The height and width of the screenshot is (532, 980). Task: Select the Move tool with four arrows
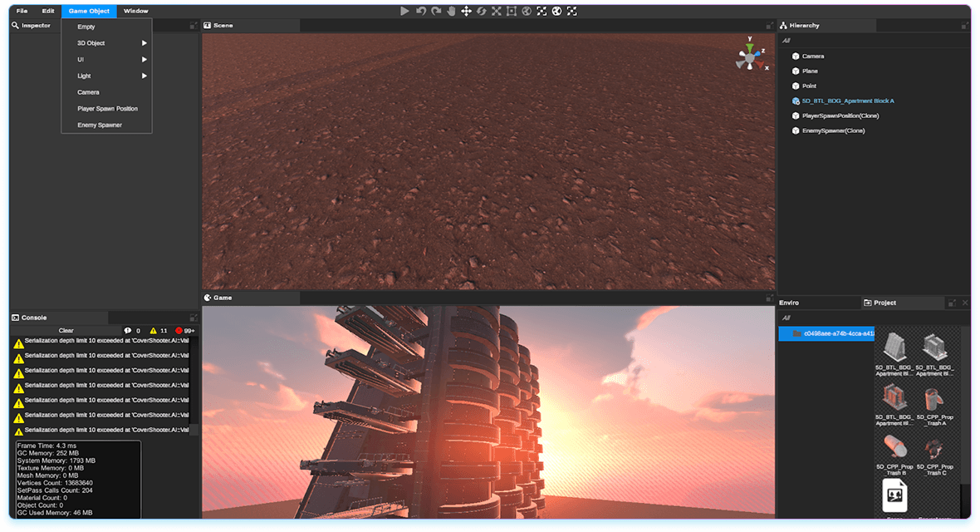pyautogui.click(x=466, y=11)
